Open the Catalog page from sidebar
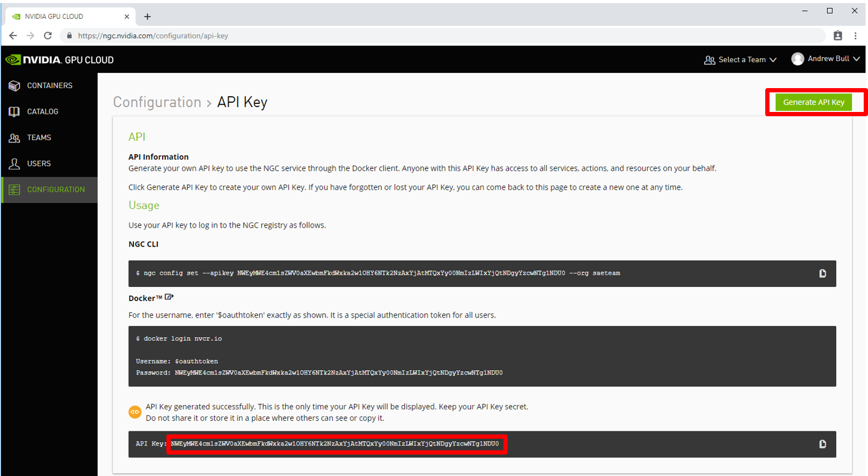The width and height of the screenshot is (868, 476). click(42, 111)
